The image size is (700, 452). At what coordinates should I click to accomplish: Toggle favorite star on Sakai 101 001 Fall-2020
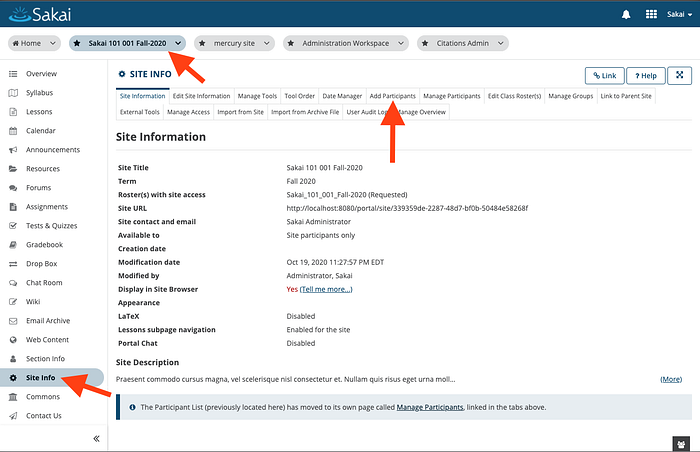[77, 43]
